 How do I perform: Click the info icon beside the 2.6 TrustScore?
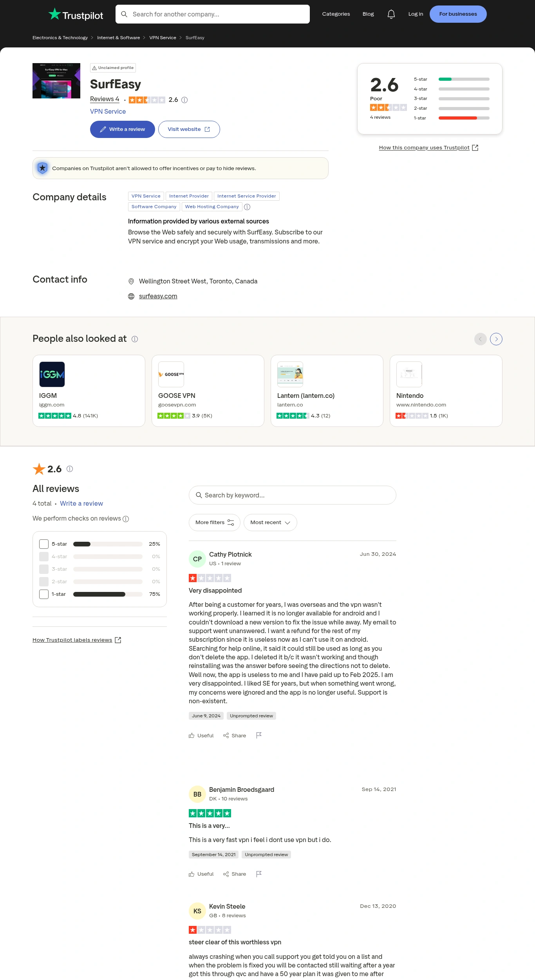(x=184, y=100)
